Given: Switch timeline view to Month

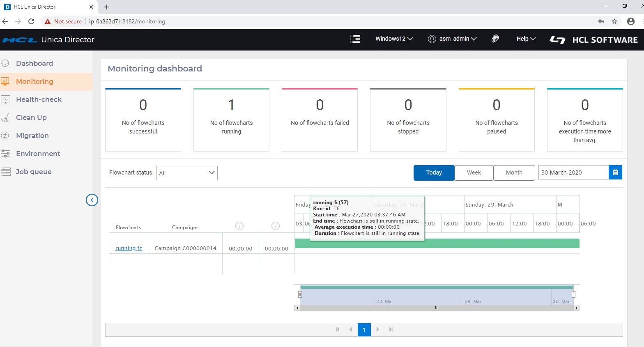Looking at the screenshot, I should [514, 172].
